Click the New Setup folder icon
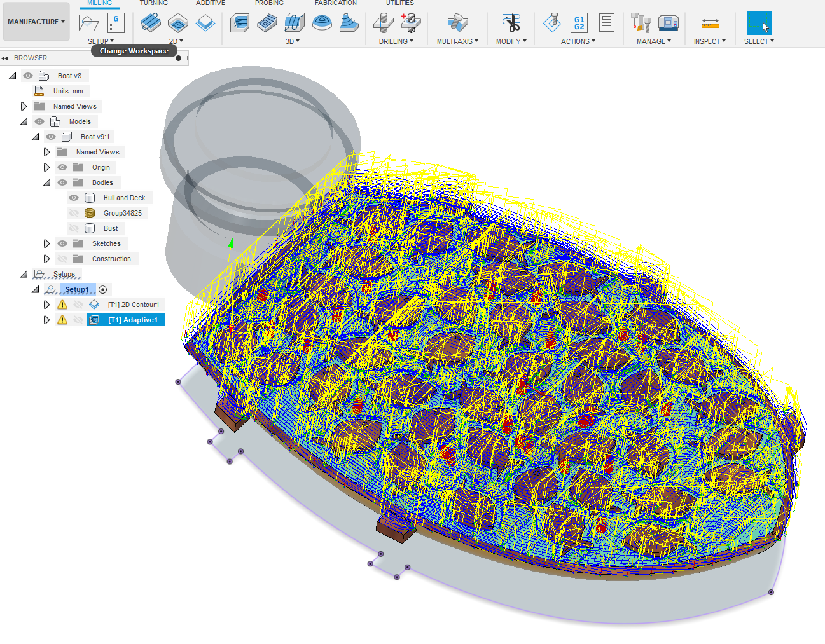The height and width of the screenshot is (644, 825). click(88, 23)
